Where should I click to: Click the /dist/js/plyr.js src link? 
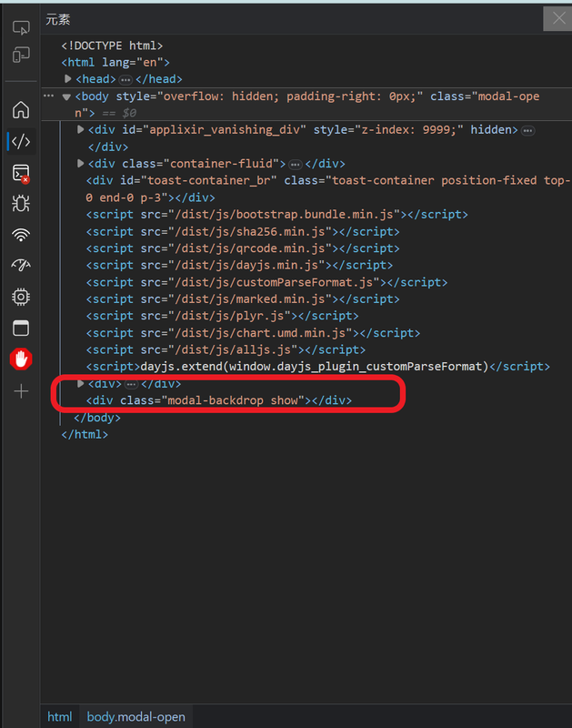click(x=229, y=316)
